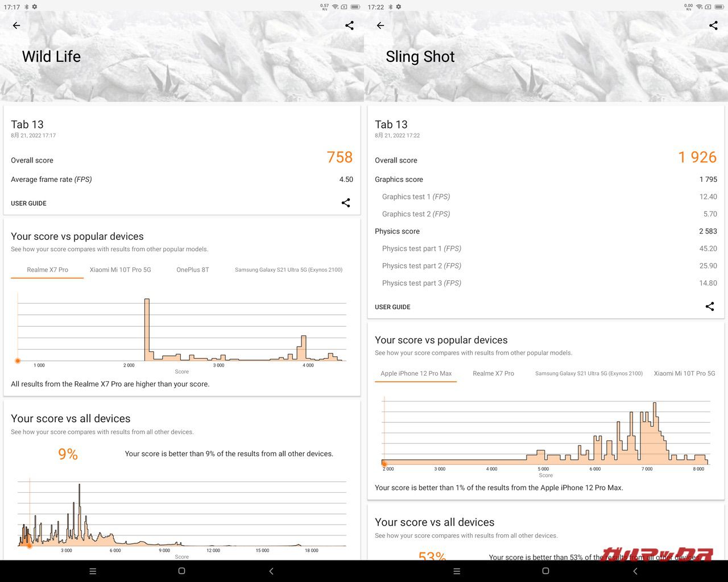Select Realme X7 Pro tab in Wild Life
The height and width of the screenshot is (582, 728).
pyautogui.click(x=47, y=270)
